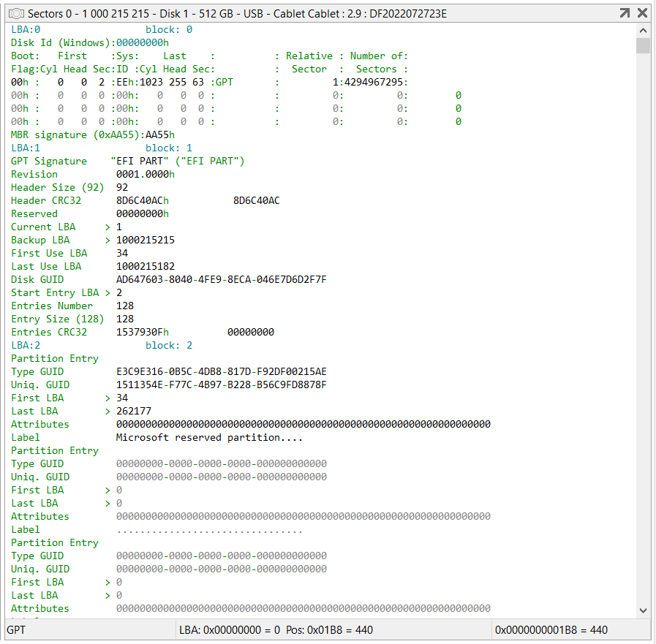Follow the Backup LBA arrow to 1000215215
The width and height of the screenshot is (656, 644).
(x=108, y=240)
